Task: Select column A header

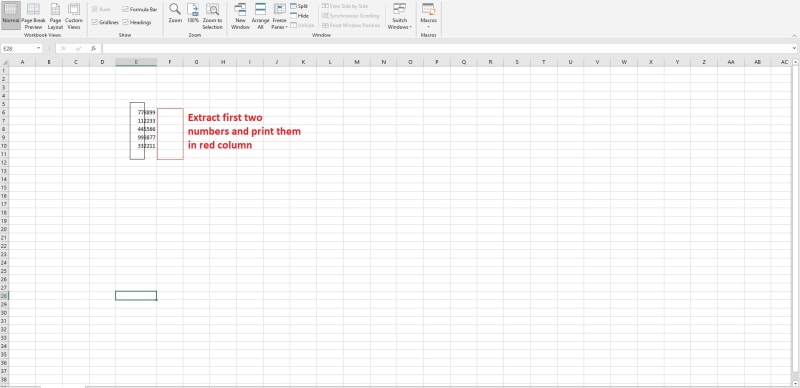Action: pyautogui.click(x=22, y=62)
